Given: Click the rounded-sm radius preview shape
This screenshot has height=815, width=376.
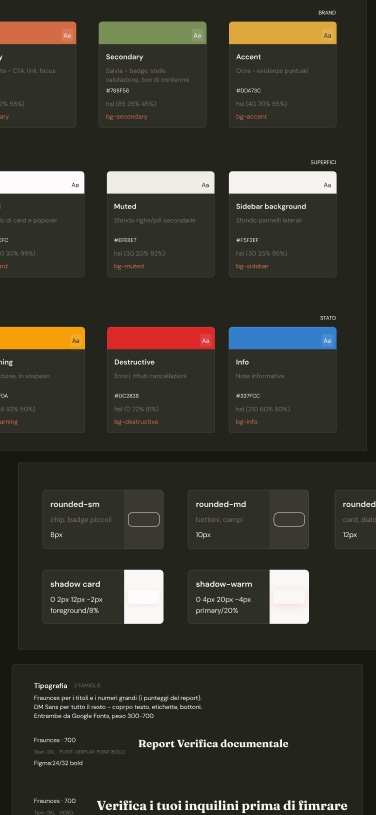Looking at the screenshot, I should click(x=144, y=519).
